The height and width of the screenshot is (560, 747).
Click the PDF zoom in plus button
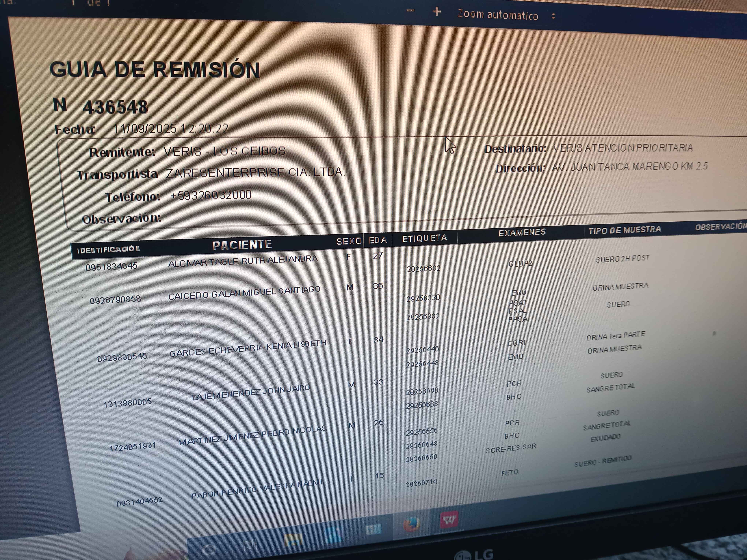point(437,12)
